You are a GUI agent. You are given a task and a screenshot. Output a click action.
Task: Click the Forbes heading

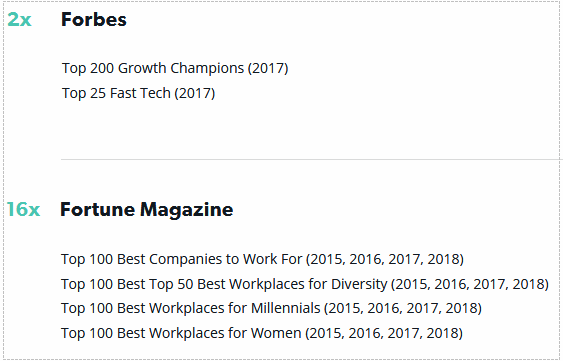click(x=94, y=19)
